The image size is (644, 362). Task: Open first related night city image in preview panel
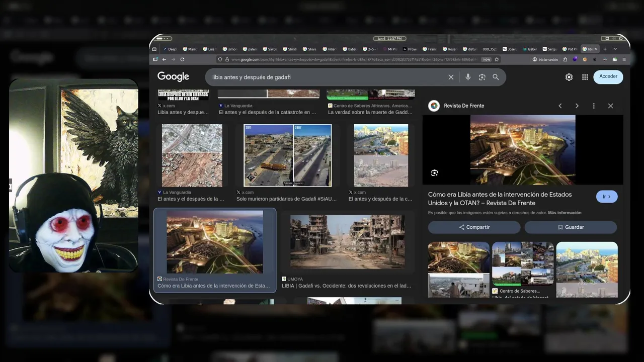(459, 270)
